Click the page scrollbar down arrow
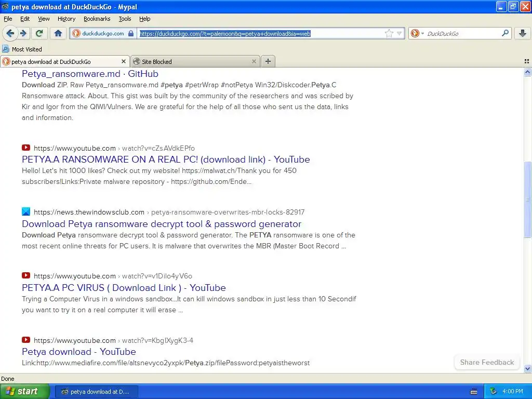This screenshot has height=399, width=532. tap(527, 368)
